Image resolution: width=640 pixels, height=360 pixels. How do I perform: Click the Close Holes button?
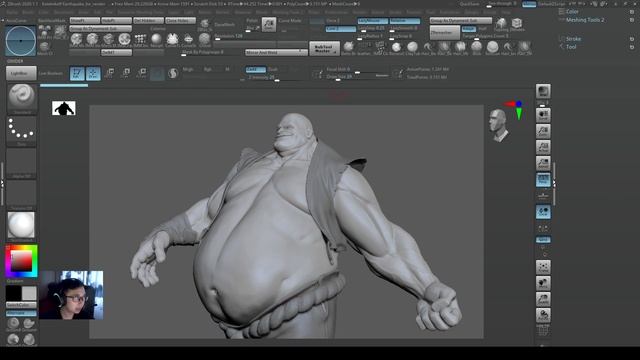click(x=180, y=20)
